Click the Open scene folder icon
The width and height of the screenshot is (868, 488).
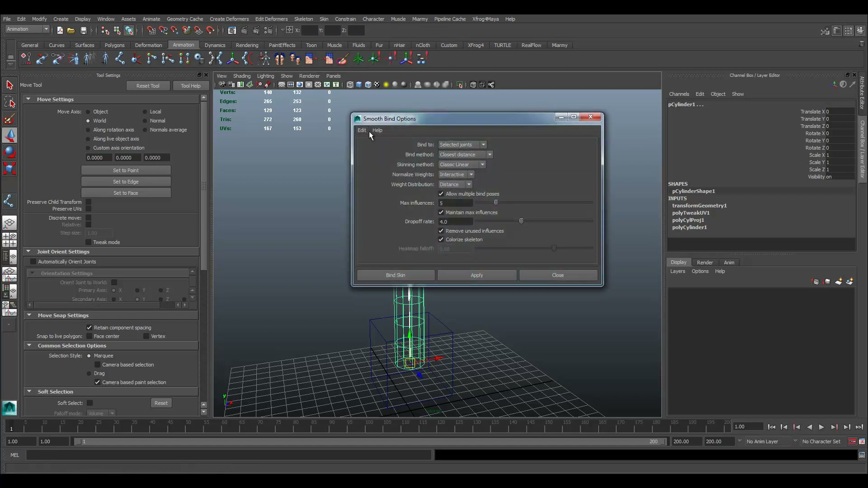coord(71,31)
